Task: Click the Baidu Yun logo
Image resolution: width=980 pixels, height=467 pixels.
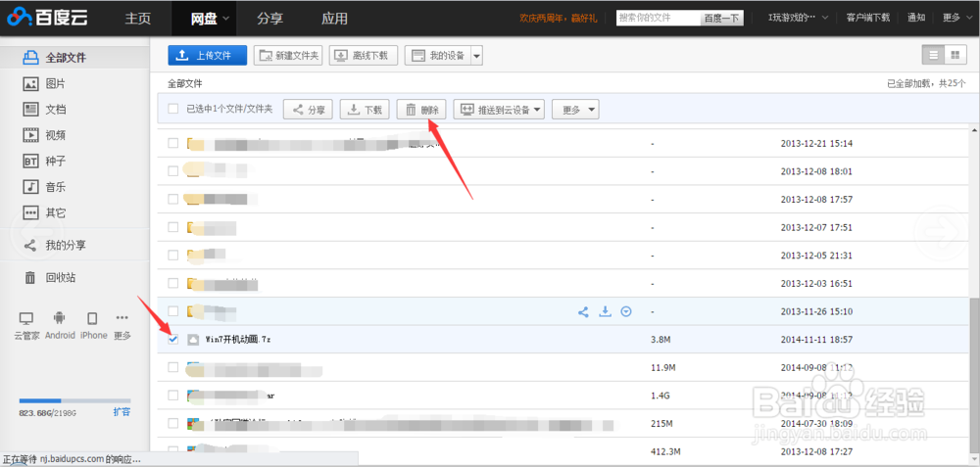Action: tap(47, 18)
